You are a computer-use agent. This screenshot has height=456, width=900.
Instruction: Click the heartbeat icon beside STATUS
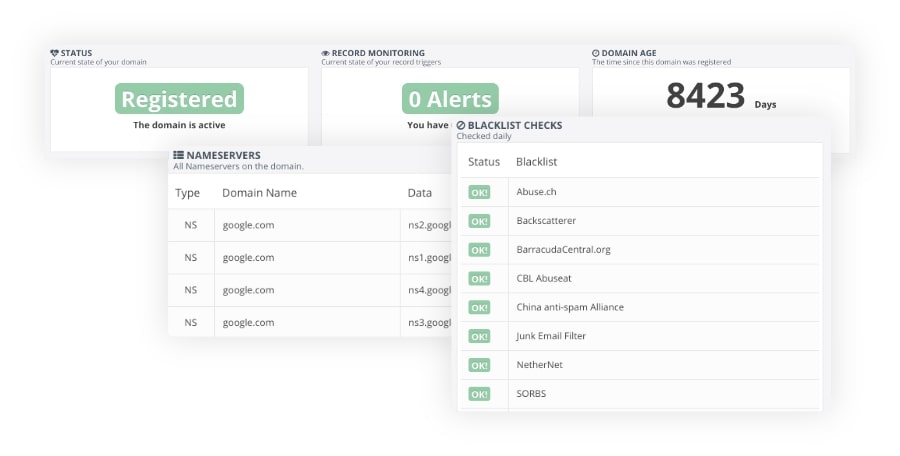click(x=55, y=53)
